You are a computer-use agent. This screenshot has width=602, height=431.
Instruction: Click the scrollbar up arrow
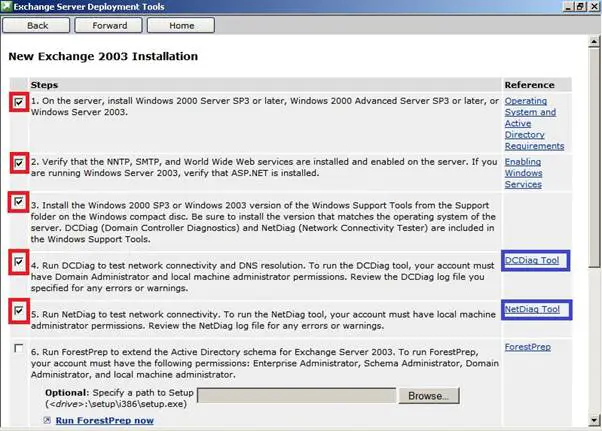click(x=594, y=41)
